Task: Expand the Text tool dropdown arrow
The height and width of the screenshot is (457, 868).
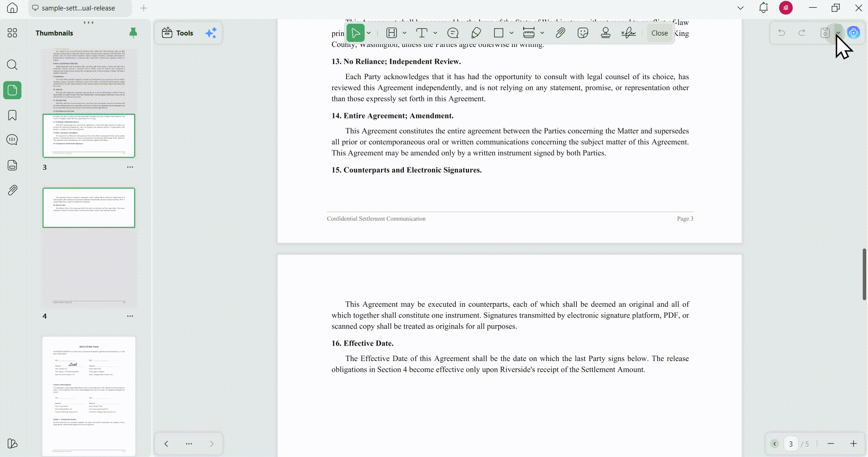Action: click(435, 33)
